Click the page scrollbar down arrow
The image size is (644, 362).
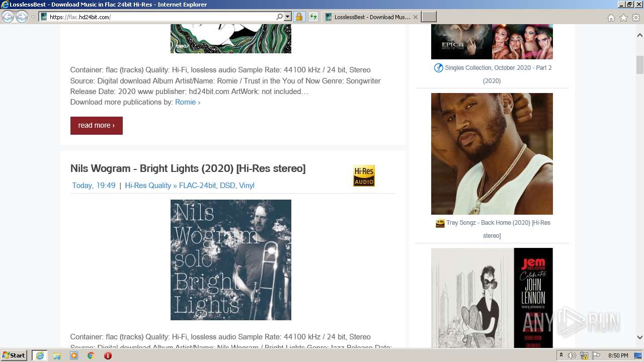tap(640, 338)
